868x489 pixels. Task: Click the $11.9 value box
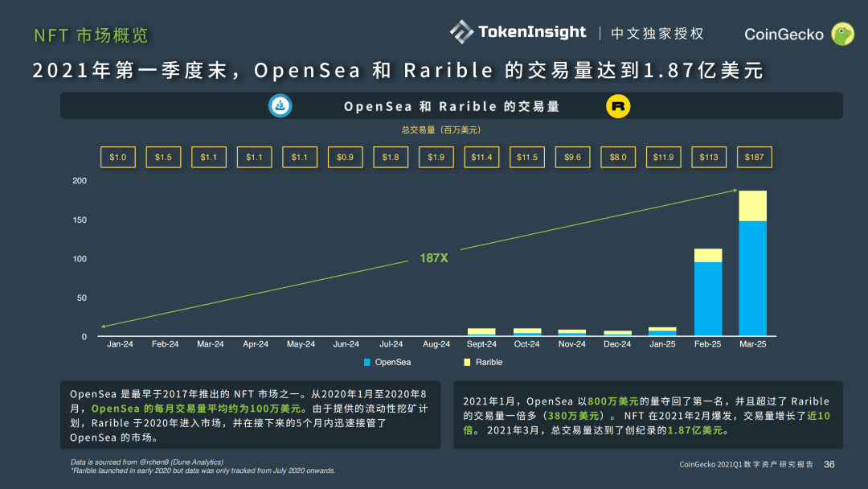point(663,158)
